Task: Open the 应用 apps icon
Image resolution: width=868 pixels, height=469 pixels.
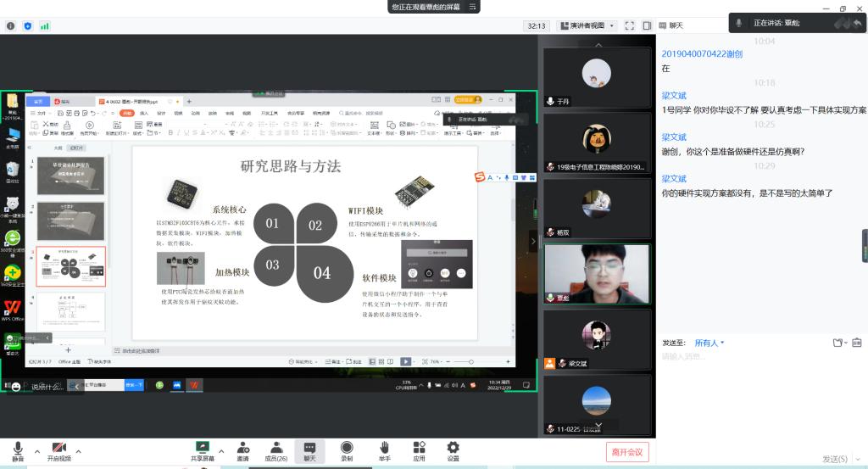Action: [419, 448]
